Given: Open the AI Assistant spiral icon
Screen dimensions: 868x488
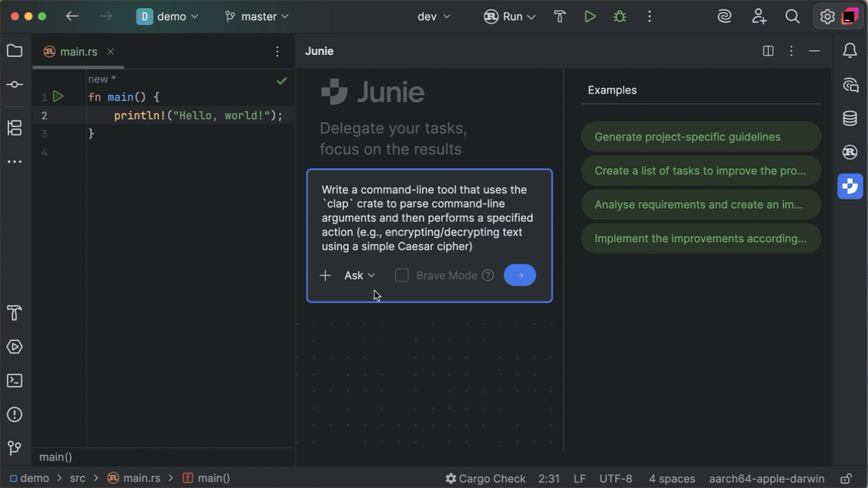Looking at the screenshot, I should click(x=725, y=17).
